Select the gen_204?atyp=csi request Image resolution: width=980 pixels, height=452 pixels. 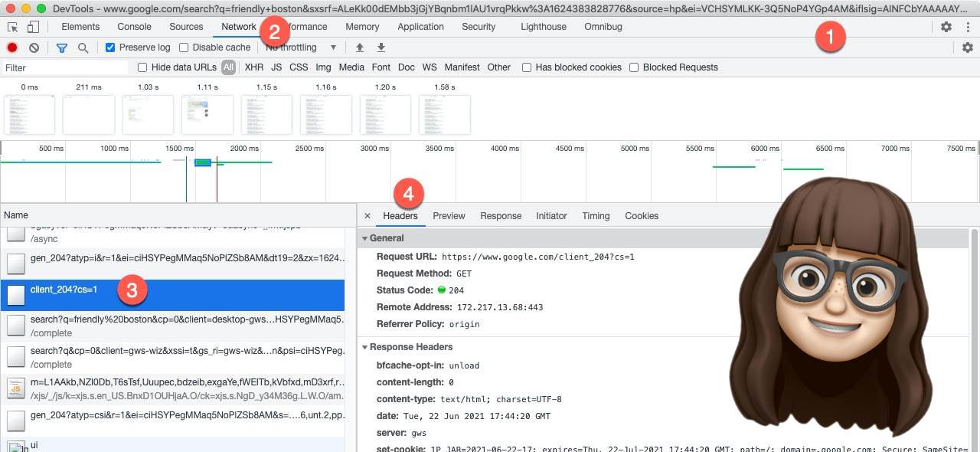pyautogui.click(x=172, y=421)
